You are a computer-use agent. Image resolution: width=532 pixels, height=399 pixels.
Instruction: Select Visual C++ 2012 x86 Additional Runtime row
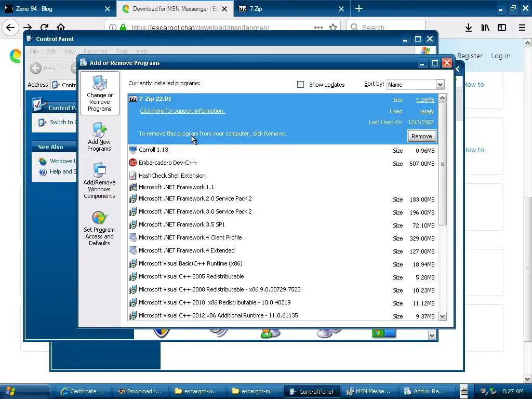[x=283, y=315]
